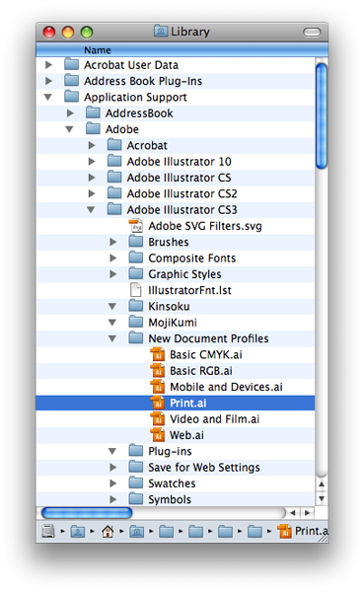Viewport: 364px width, 592px height.
Task: Click the Adobe SVG Filters.svg file icon
Action: [x=136, y=226]
